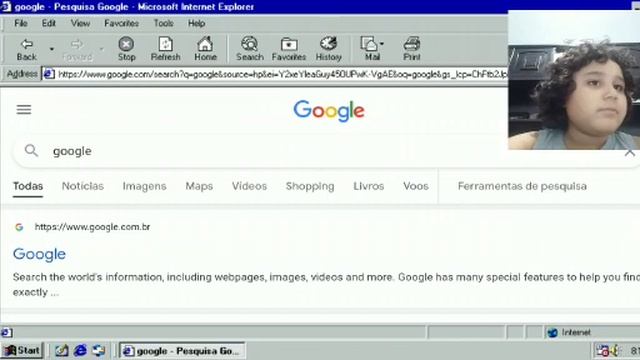Image resolution: width=640 pixels, height=360 pixels.
Task: Open the File menu
Action: coord(21,23)
